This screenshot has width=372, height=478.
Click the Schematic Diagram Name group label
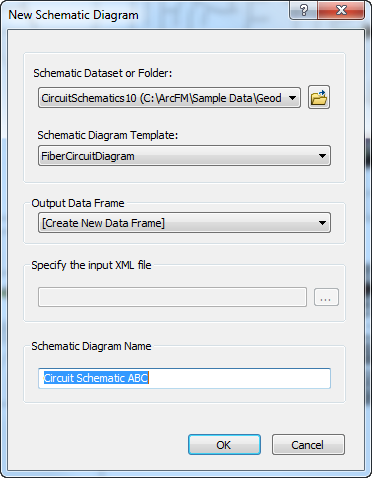pyautogui.click(x=91, y=346)
